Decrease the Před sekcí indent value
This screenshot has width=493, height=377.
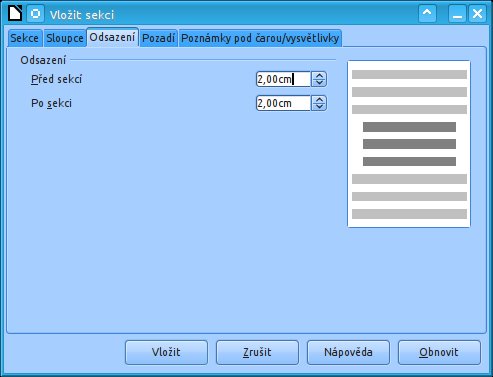tap(319, 83)
